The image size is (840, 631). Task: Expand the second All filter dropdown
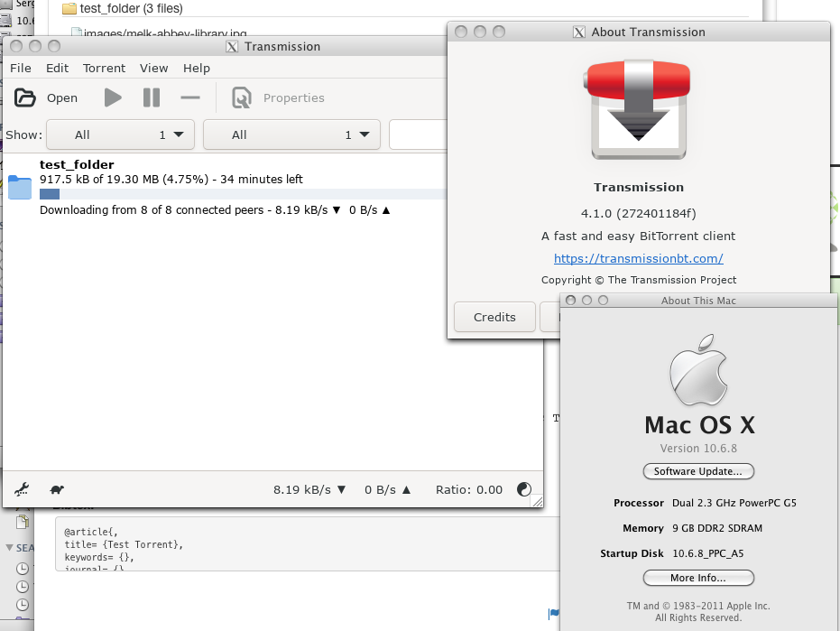click(x=291, y=135)
